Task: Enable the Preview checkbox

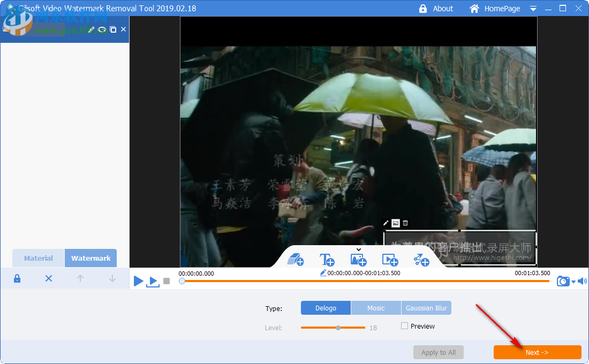Action: coord(405,326)
